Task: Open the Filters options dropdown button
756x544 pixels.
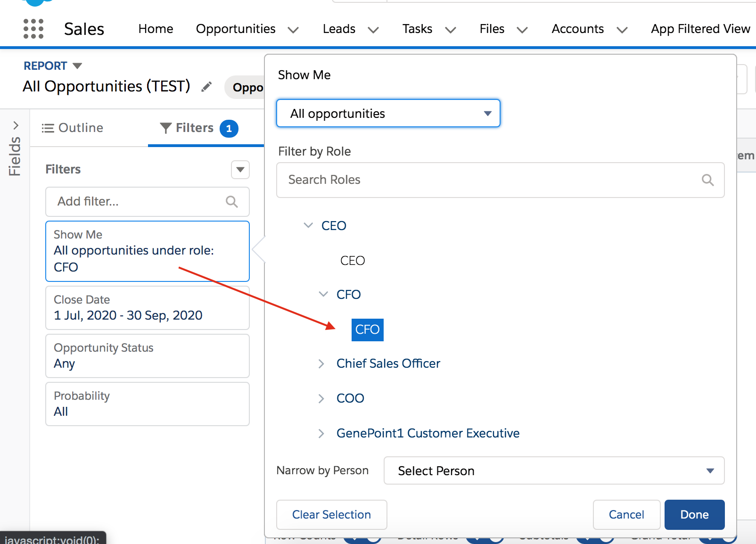Action: 240,170
